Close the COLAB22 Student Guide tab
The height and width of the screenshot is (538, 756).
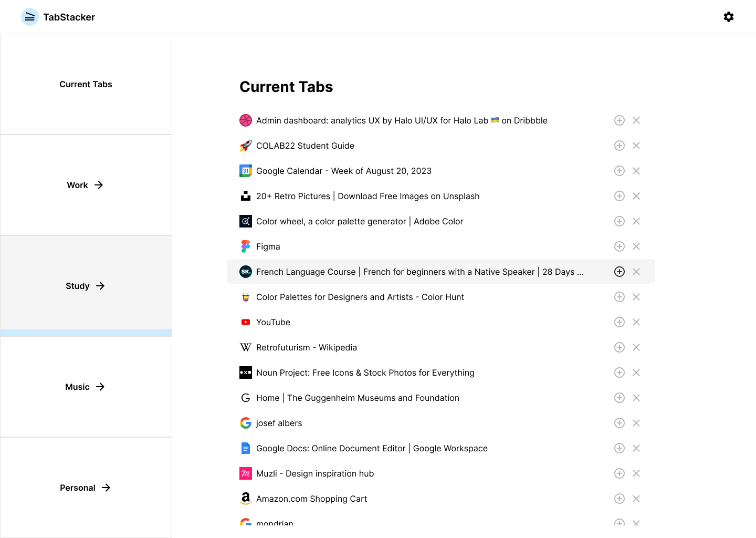(636, 146)
